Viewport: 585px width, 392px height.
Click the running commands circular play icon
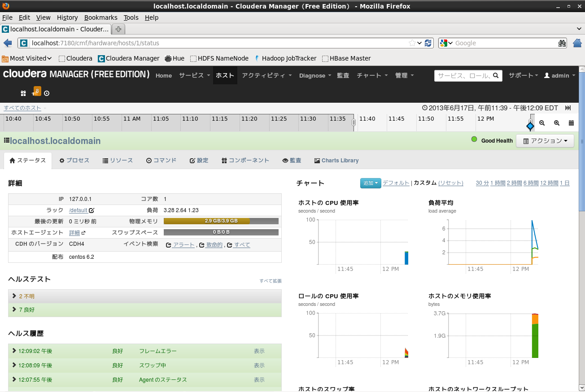click(x=47, y=93)
